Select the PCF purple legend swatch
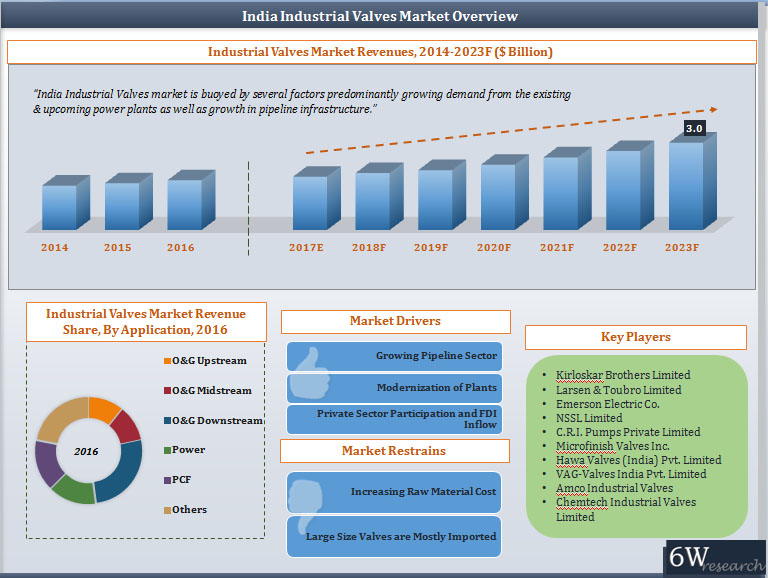The image size is (768, 578). (x=167, y=480)
